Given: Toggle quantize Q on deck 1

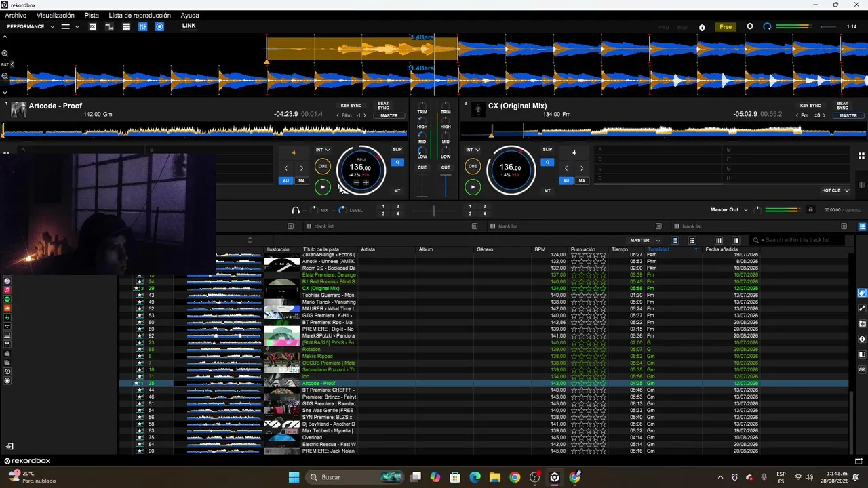Looking at the screenshot, I should coord(397,162).
